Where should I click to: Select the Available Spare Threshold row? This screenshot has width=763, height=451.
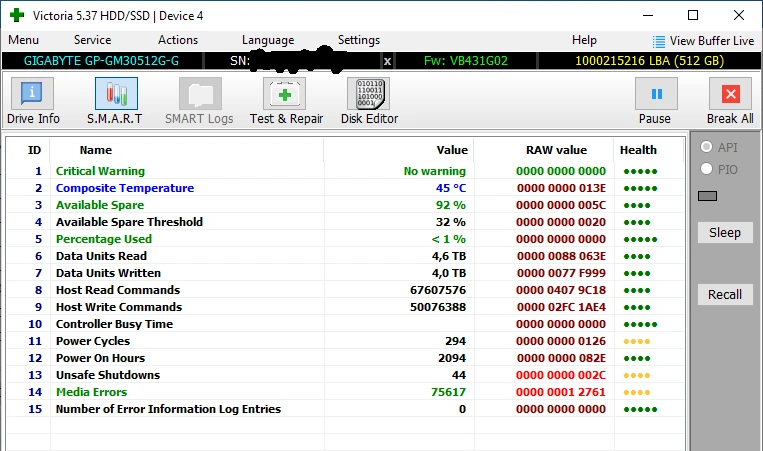[x=345, y=222]
